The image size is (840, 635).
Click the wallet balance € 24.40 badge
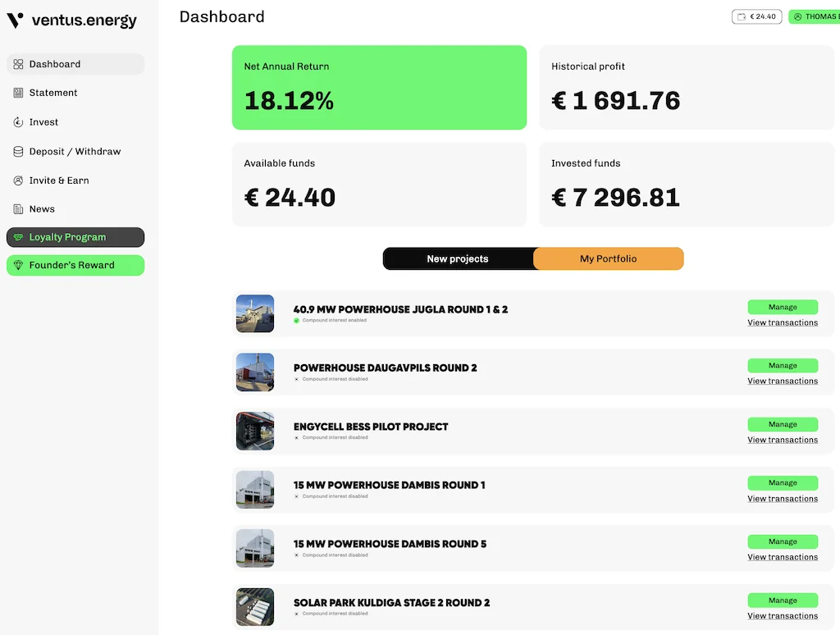click(x=756, y=16)
